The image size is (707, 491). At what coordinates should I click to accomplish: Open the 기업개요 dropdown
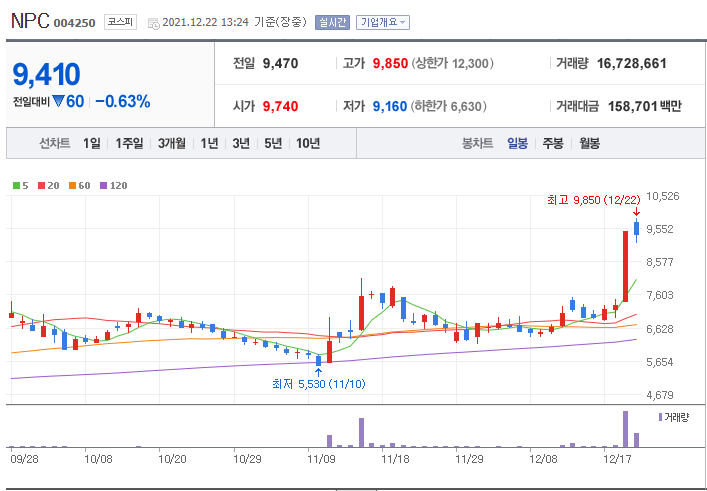tap(383, 22)
